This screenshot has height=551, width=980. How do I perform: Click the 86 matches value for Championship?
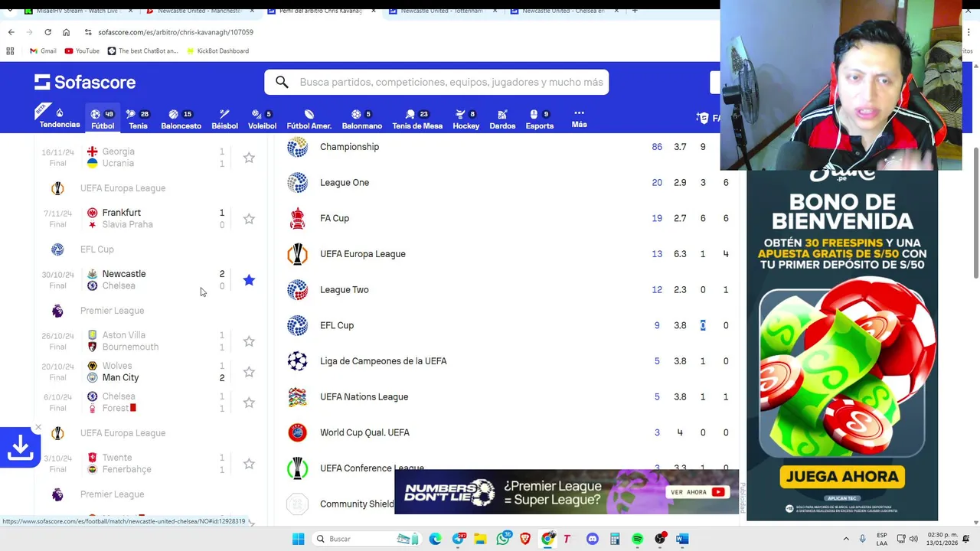pos(657,147)
